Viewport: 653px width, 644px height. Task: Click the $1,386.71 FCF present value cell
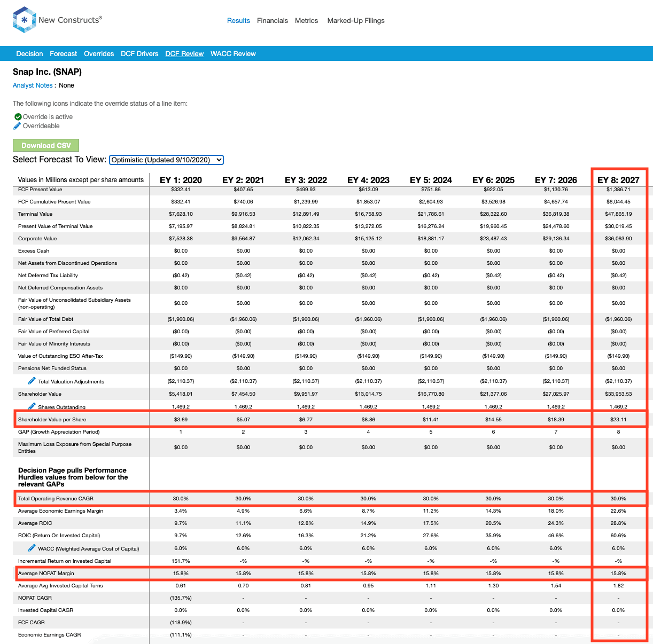pyautogui.click(x=618, y=190)
